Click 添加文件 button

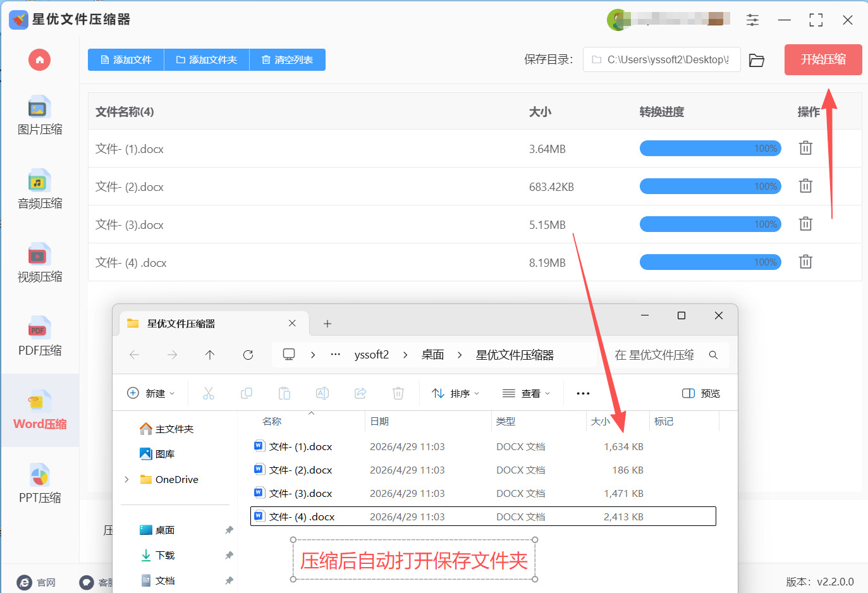(126, 60)
